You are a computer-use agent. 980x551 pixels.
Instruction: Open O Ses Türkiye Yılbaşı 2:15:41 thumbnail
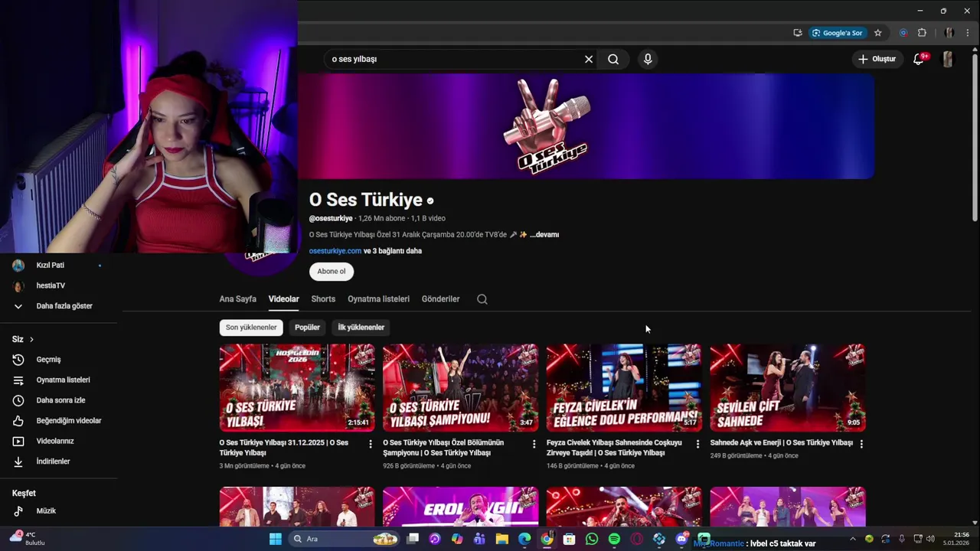[x=297, y=388]
